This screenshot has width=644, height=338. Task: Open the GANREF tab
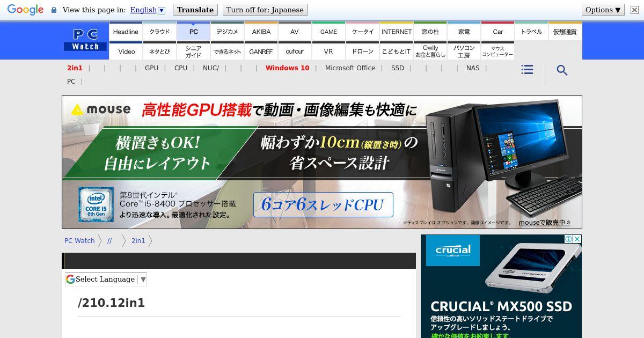pos(261,52)
